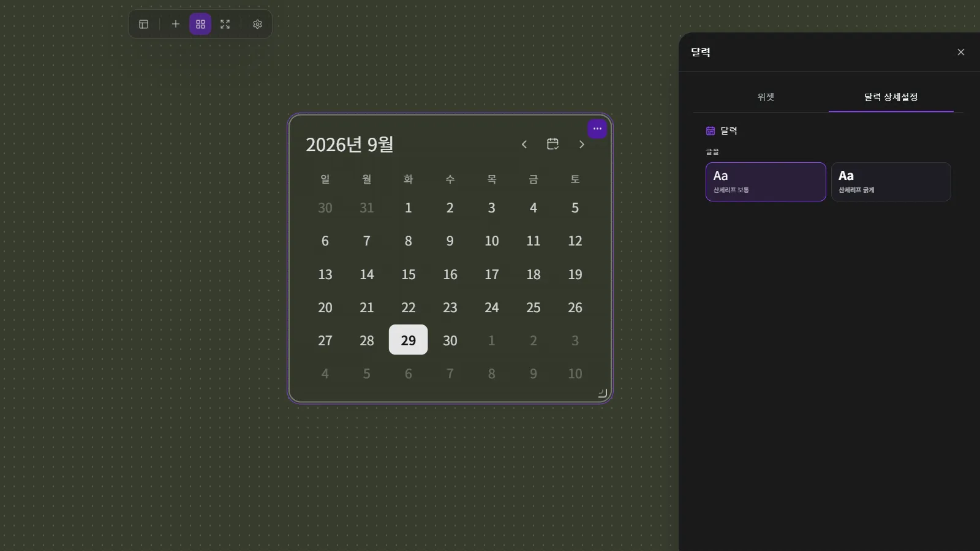Select the 산세리프 굵게 font option
Screen dimensions: 980x551
pos(891,182)
